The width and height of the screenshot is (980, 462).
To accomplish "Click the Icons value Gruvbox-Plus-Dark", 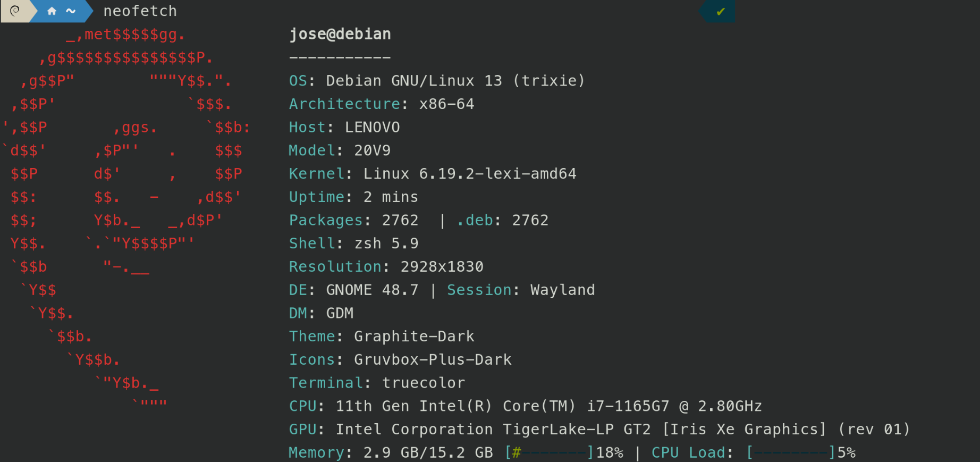I will 433,360.
